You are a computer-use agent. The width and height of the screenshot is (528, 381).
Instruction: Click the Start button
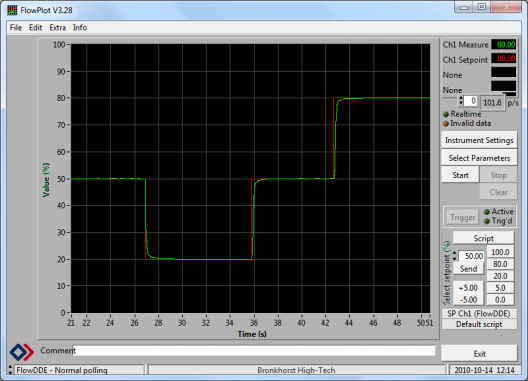point(460,175)
